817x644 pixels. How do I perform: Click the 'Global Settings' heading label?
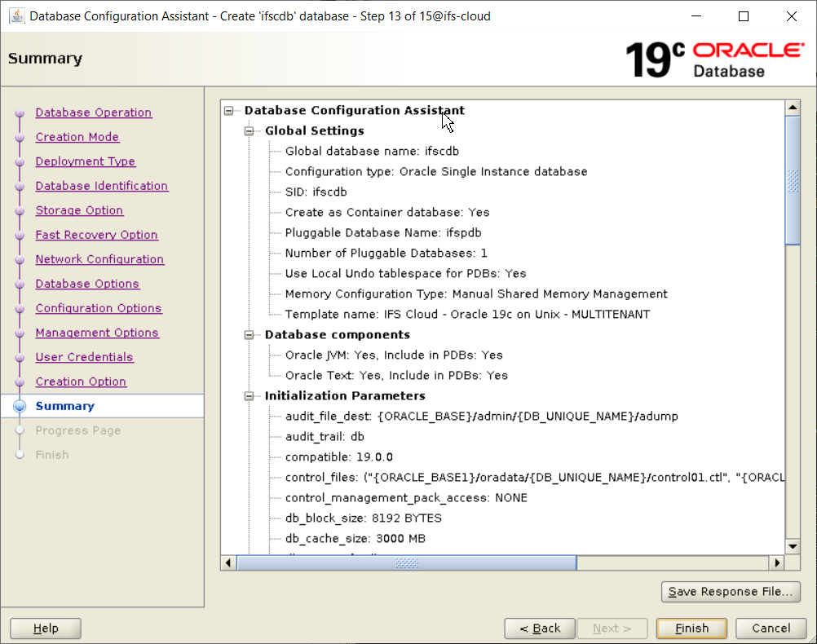(x=314, y=130)
